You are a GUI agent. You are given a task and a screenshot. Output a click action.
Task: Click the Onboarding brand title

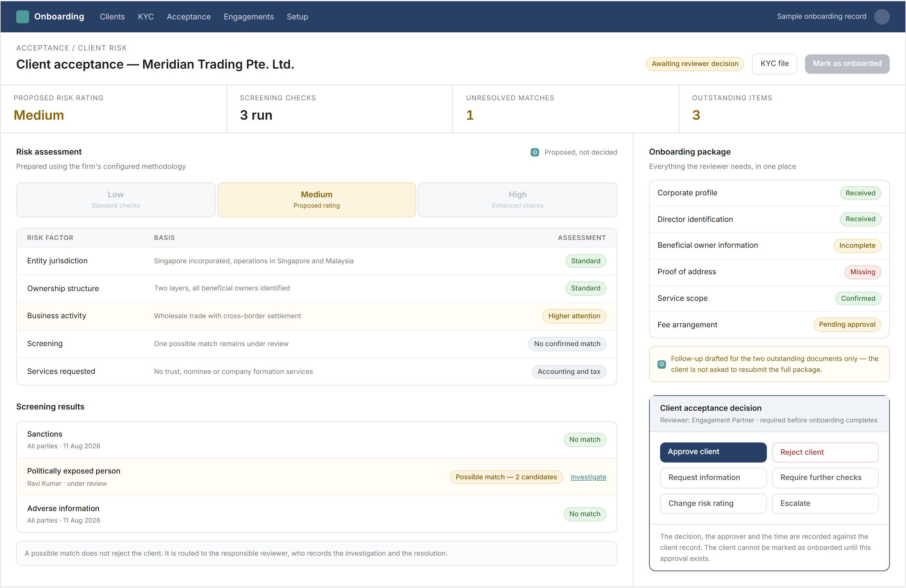59,17
